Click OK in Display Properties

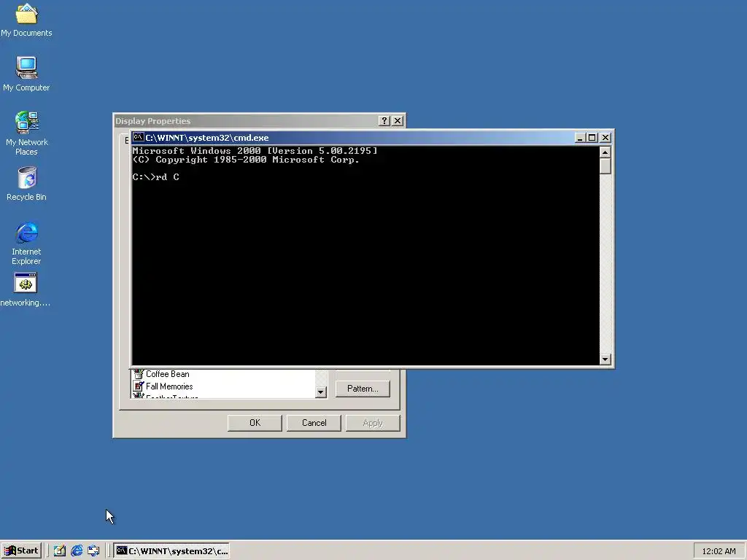coord(255,423)
